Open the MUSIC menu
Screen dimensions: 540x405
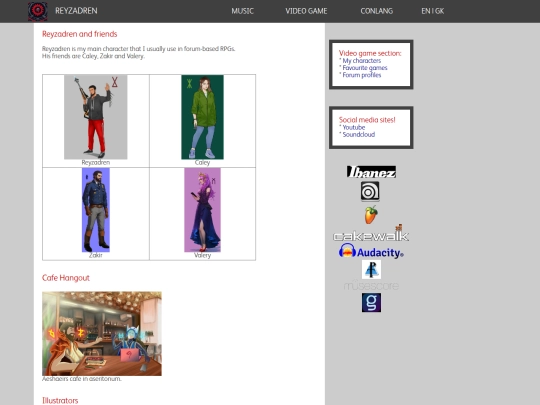coord(242,11)
